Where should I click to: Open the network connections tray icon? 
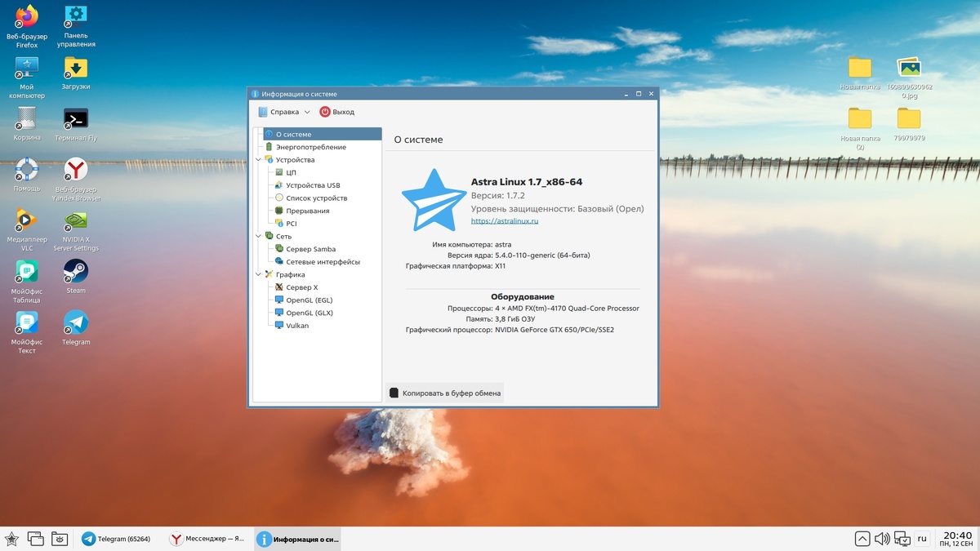(902, 539)
